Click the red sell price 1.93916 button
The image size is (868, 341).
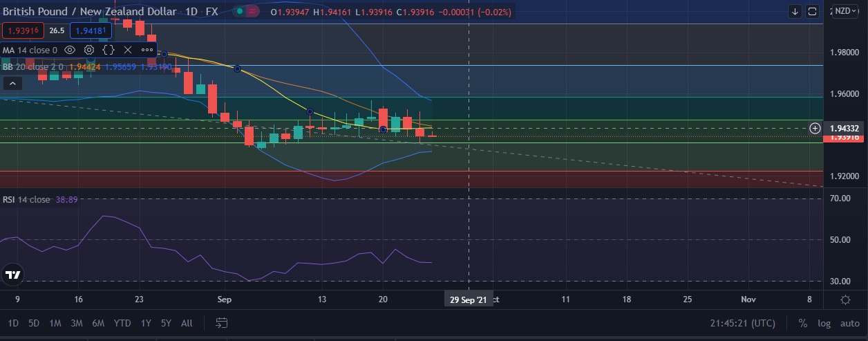click(23, 30)
